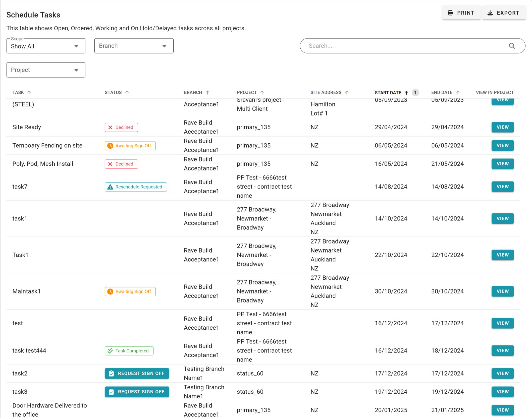This screenshot has width=532, height=418.
Task: Click Testing Branch Name1 in task3 row
Action: [x=204, y=392]
